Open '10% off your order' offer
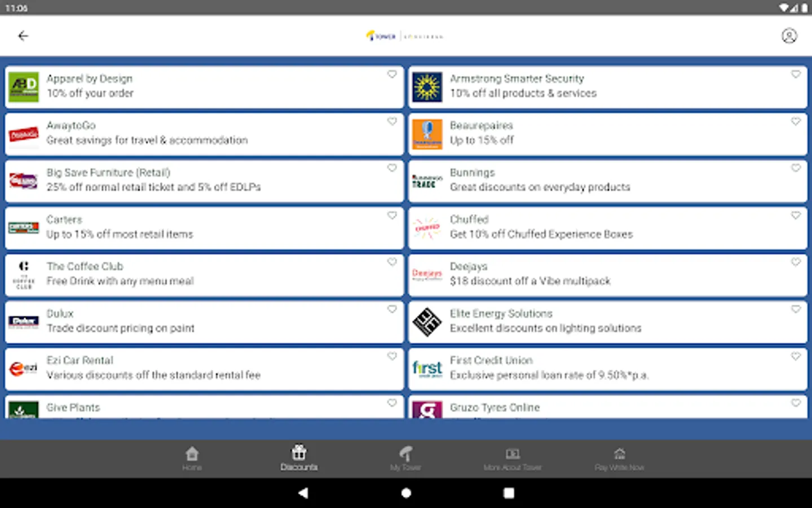The image size is (812, 508). (x=90, y=94)
